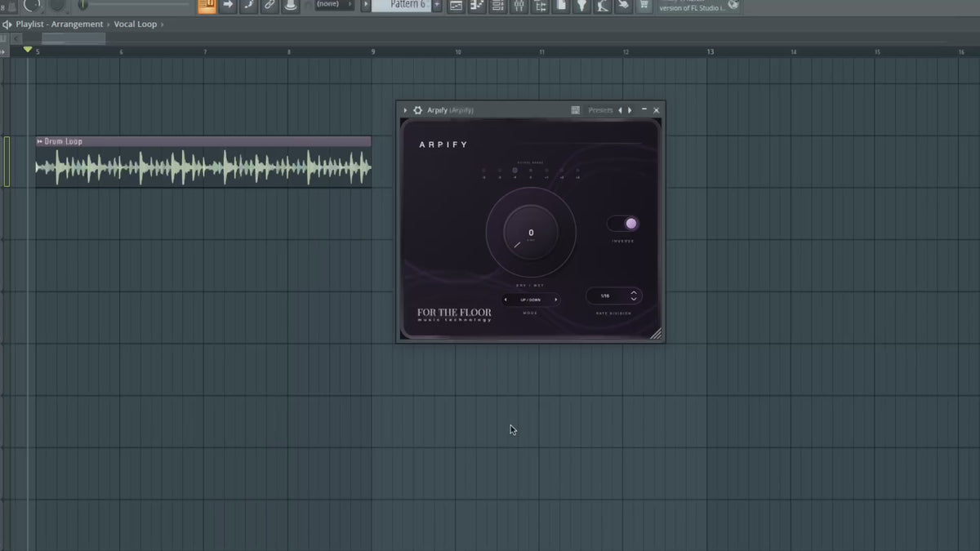This screenshot has width=980, height=551.
Task: Set octave range to +2
Action: [562, 171]
